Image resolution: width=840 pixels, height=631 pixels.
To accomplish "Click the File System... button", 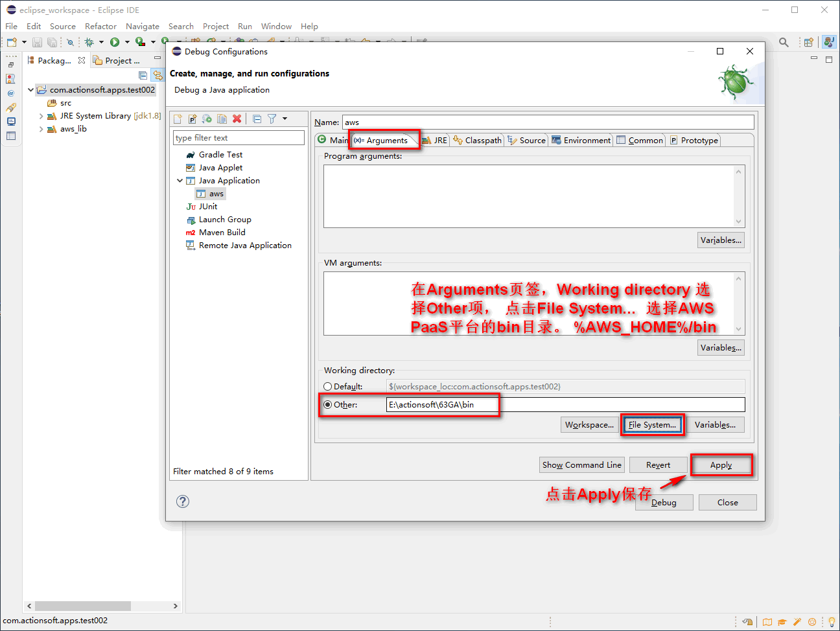I will (652, 425).
